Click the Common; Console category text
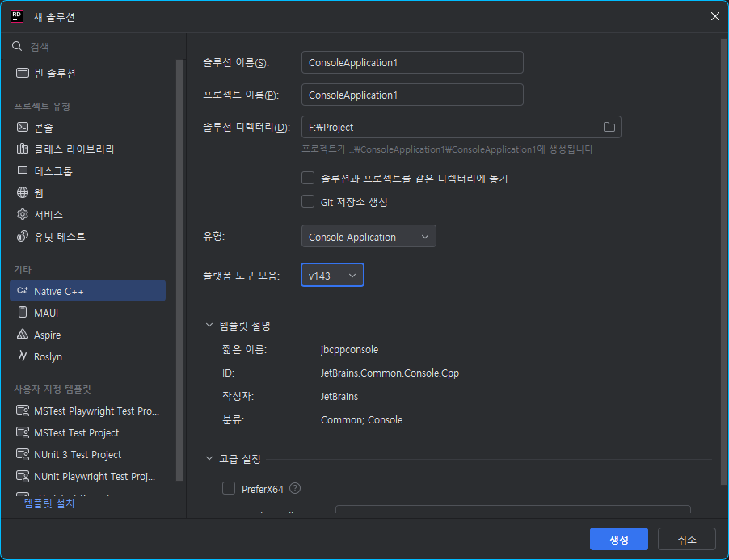The height and width of the screenshot is (560, 729). click(x=361, y=419)
